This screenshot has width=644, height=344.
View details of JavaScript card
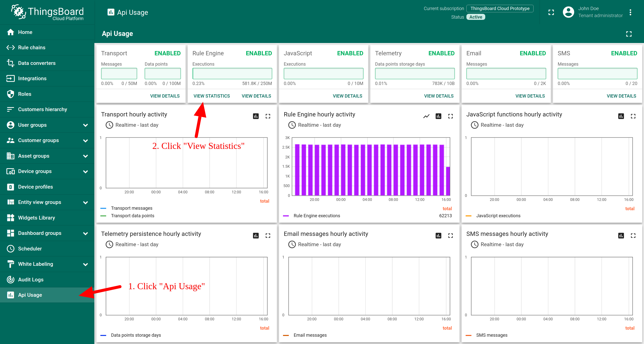coord(347,96)
